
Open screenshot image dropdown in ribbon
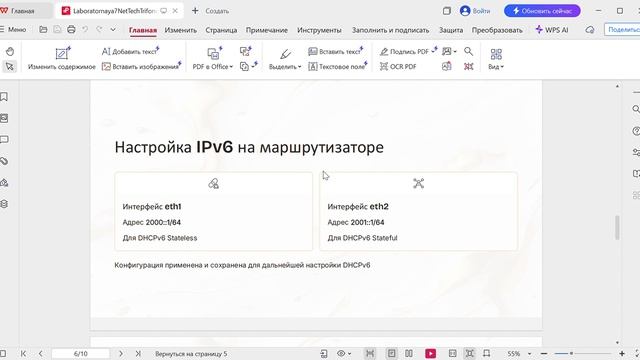point(449,51)
